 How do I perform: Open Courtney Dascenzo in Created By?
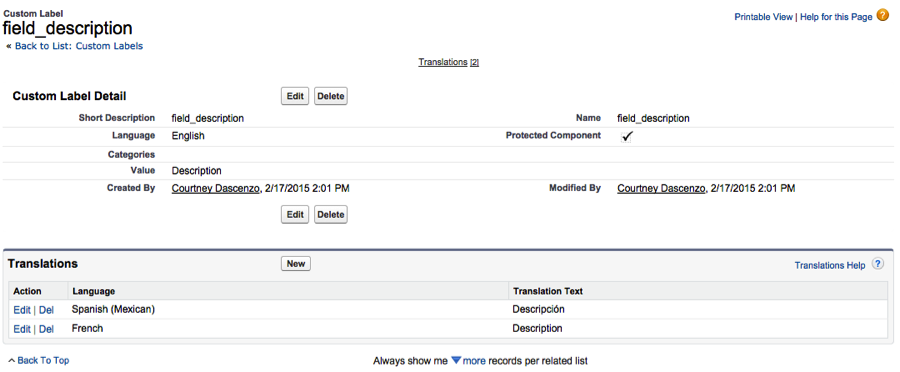click(216, 188)
